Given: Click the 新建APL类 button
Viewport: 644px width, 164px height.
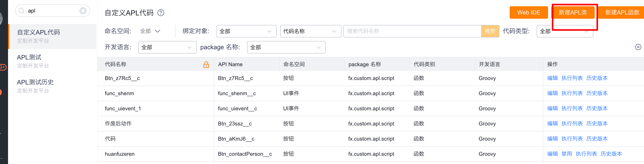Looking at the screenshot, I should (x=573, y=12).
